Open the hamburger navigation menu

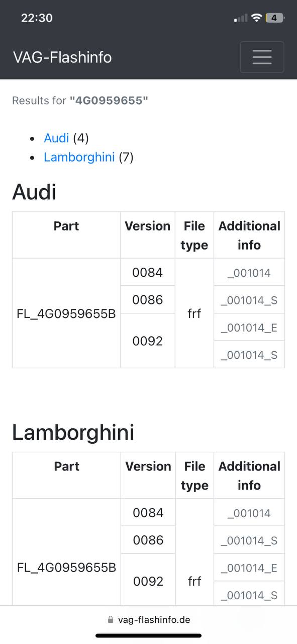262,57
